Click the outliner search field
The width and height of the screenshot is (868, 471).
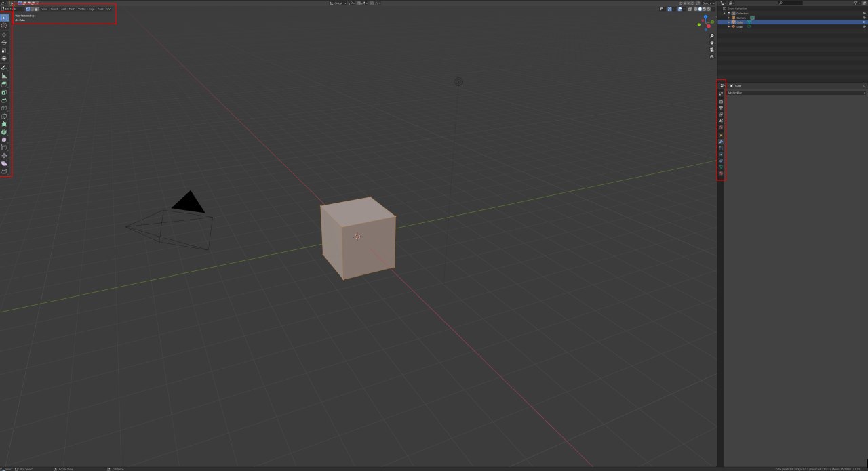point(791,3)
